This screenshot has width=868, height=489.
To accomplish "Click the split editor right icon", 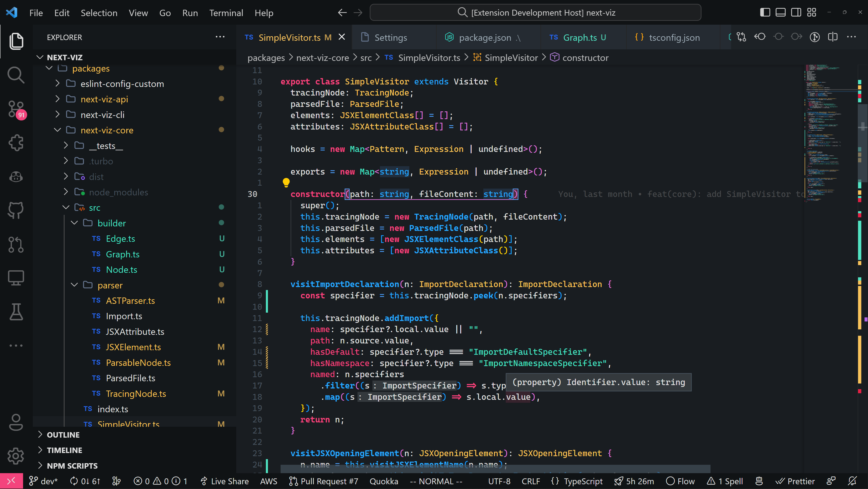I will tap(833, 37).
